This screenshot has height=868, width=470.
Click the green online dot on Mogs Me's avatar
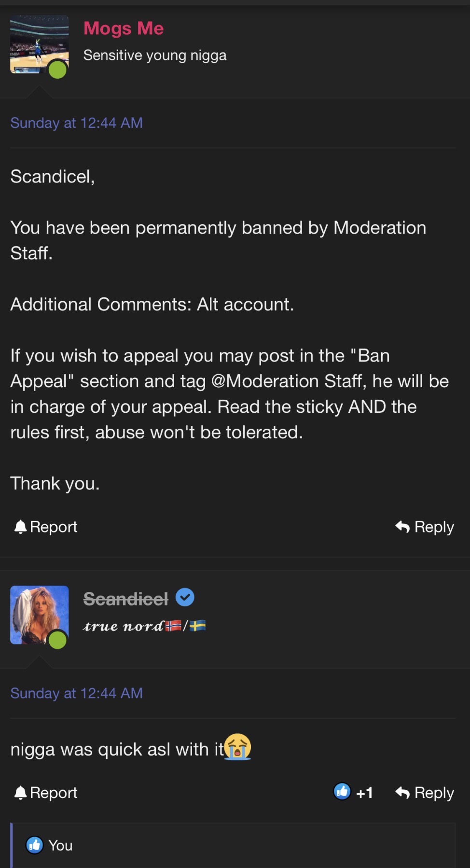coord(58,70)
